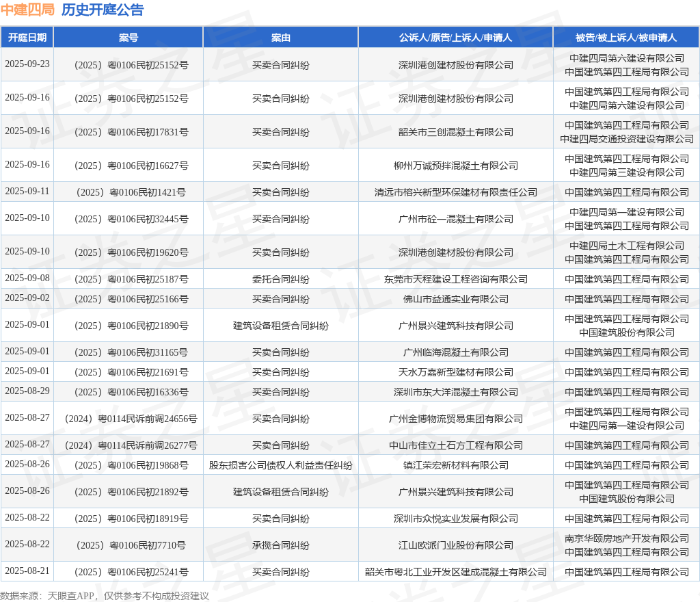The width and height of the screenshot is (700, 602).
Task: Click defendant 南京华颐房地产开发有限公司
Action: (627, 538)
